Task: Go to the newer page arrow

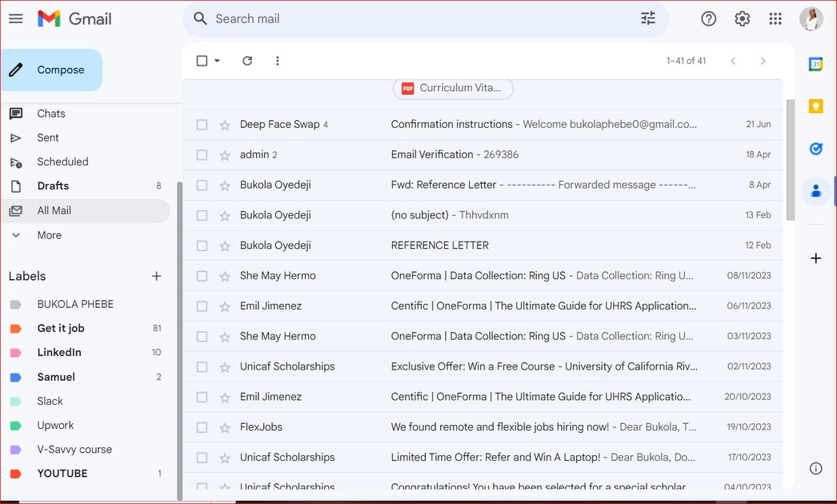Action: click(x=733, y=61)
